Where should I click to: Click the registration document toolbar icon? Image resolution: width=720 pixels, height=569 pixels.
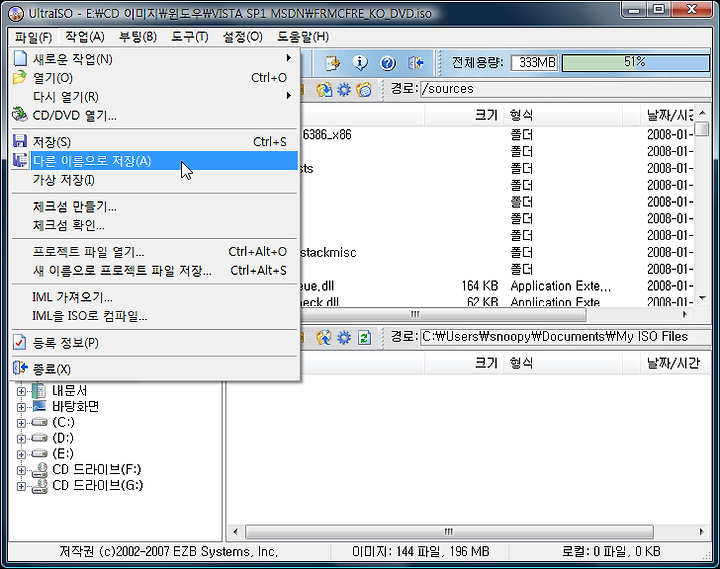click(332, 63)
